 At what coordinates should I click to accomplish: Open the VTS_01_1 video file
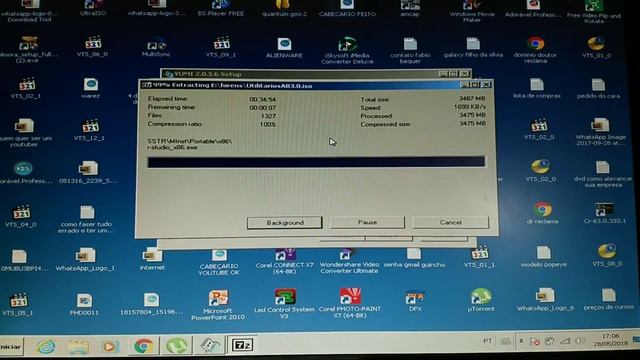479,257
